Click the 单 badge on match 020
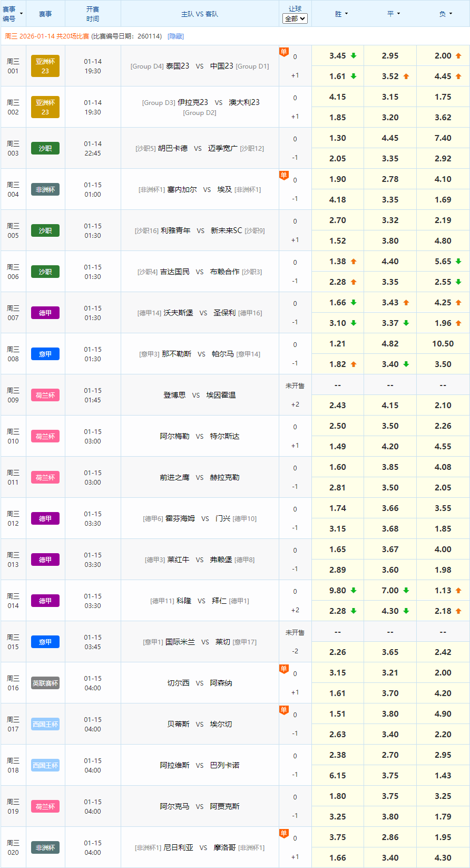 284,833
